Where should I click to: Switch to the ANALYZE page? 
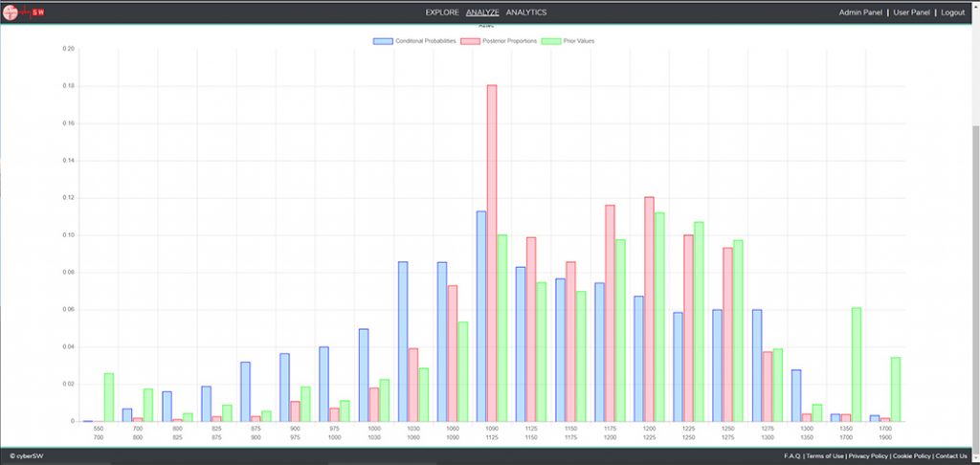(x=482, y=12)
